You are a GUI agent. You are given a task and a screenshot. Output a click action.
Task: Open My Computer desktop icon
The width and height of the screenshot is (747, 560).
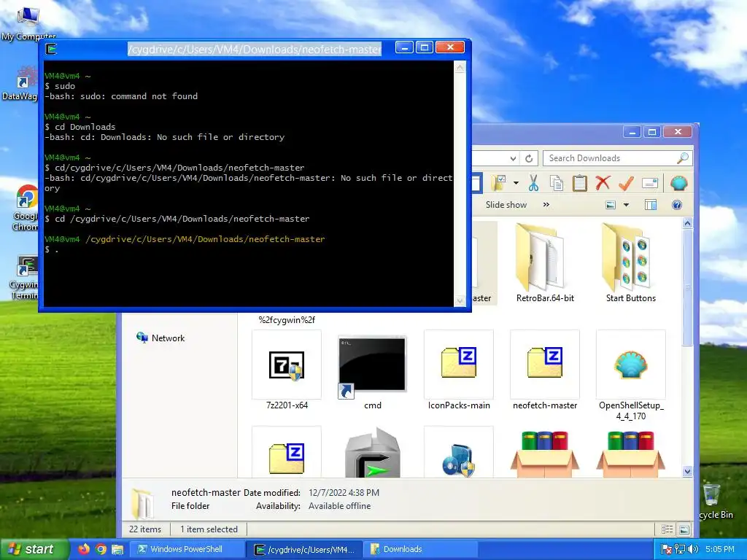point(28,24)
